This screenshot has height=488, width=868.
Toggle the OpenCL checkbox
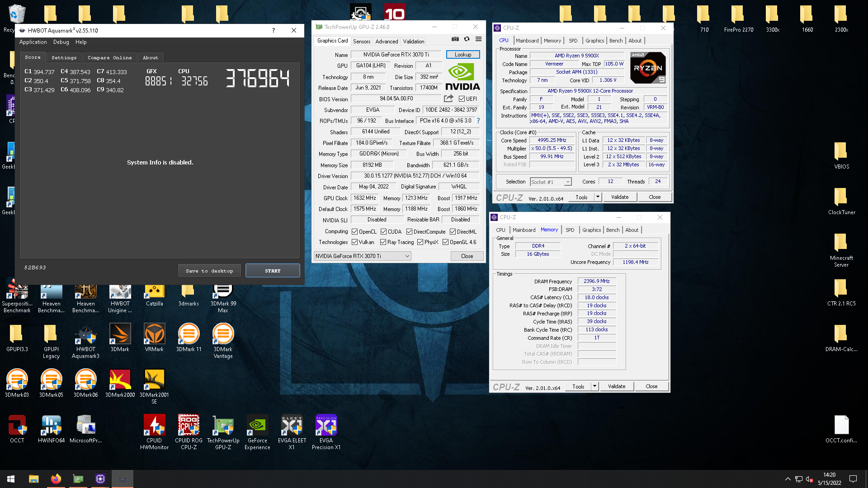pos(354,231)
